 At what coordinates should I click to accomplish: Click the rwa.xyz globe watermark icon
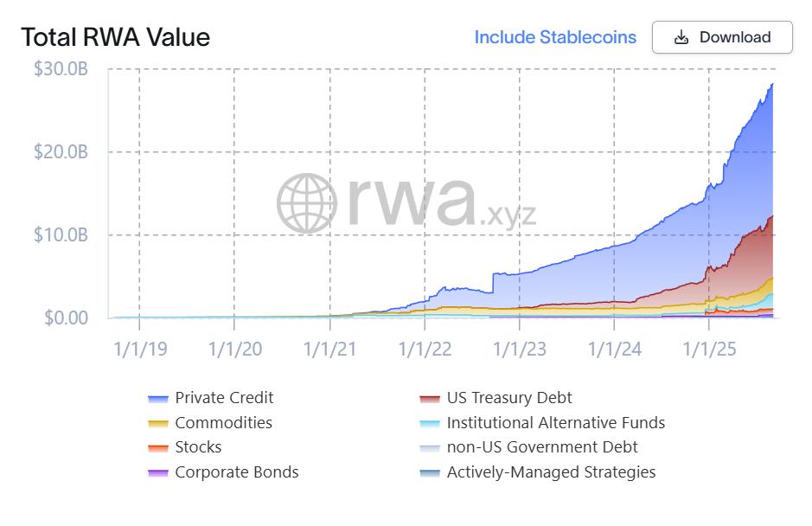(307, 202)
